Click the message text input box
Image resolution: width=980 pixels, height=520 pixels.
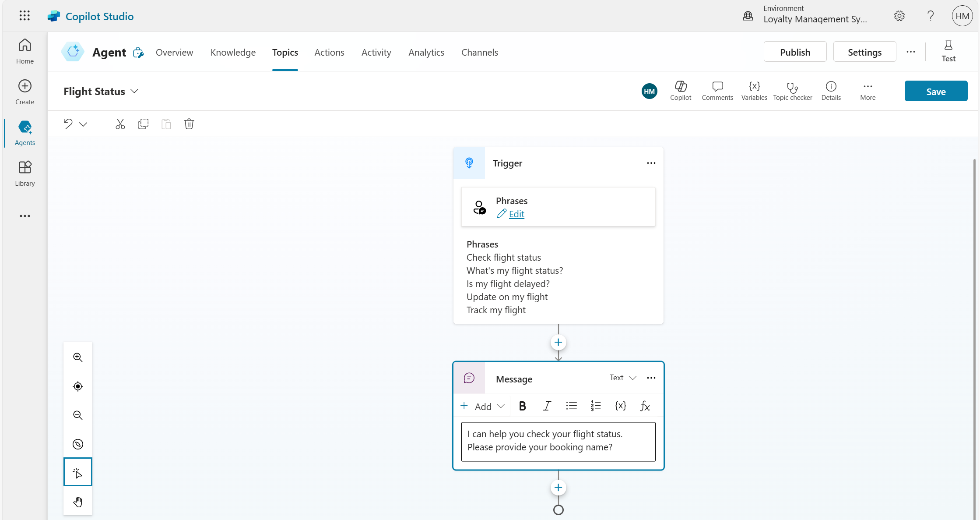click(x=558, y=441)
